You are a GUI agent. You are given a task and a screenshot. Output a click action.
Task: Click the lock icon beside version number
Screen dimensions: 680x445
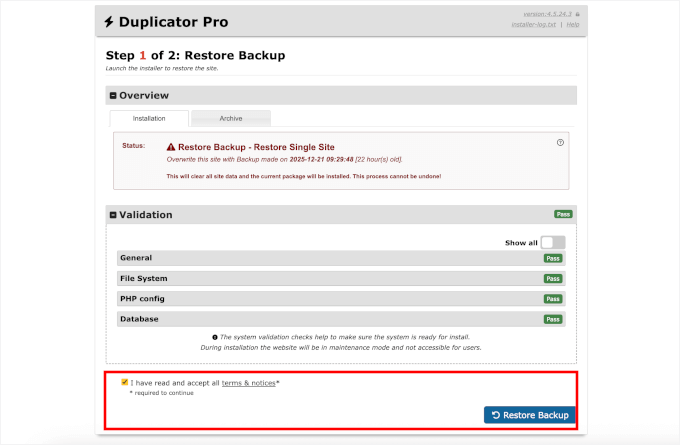[577, 14]
